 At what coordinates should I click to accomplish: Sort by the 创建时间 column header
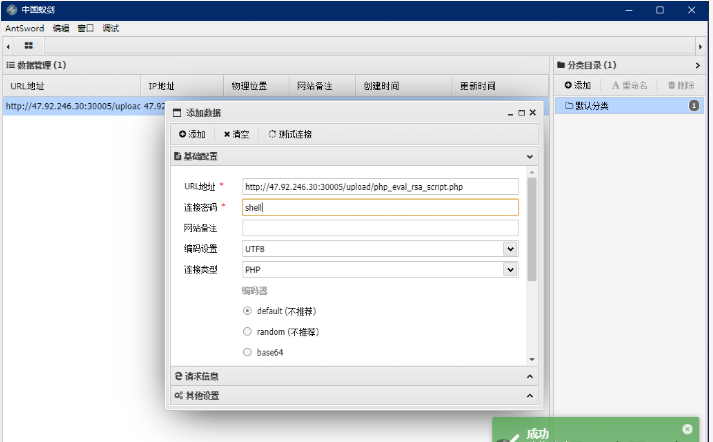403,86
